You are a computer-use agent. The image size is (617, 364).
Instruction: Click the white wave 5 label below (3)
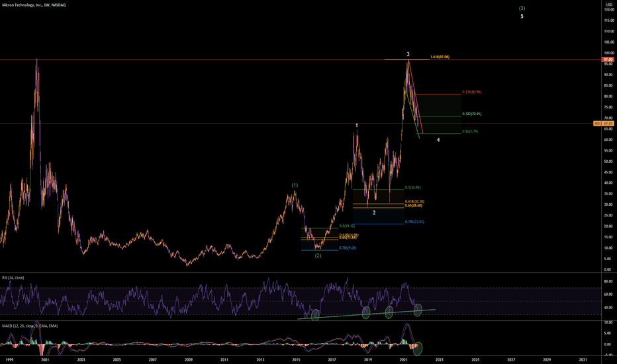pos(522,17)
